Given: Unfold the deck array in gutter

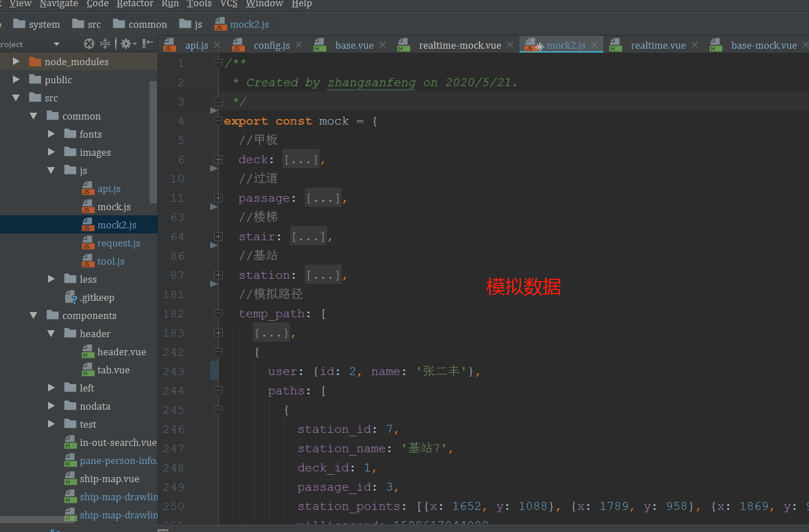Looking at the screenshot, I should click(219, 160).
